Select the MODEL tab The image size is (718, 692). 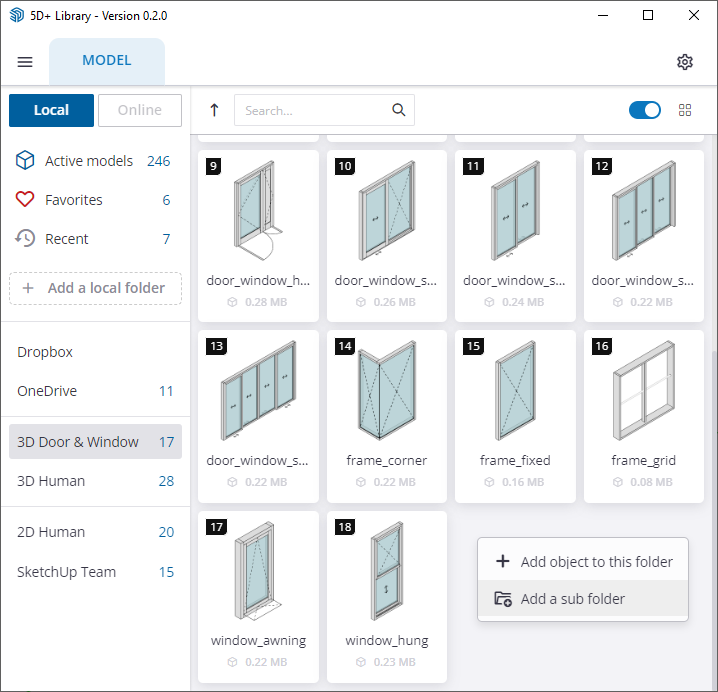(x=107, y=61)
